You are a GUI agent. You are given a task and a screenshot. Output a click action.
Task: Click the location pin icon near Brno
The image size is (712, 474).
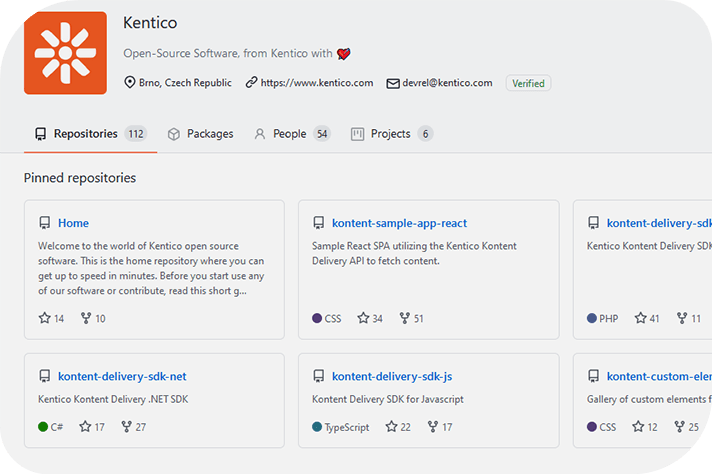130,83
